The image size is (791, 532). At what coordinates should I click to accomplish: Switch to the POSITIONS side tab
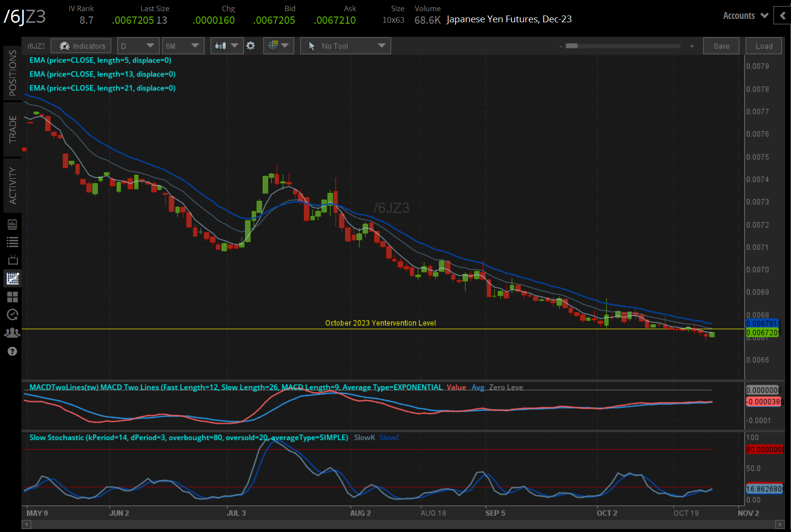tap(13, 73)
